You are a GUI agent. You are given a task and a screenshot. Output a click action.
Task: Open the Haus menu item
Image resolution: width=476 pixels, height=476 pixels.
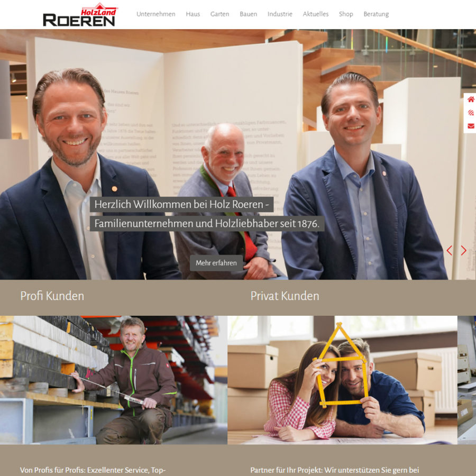pos(193,14)
